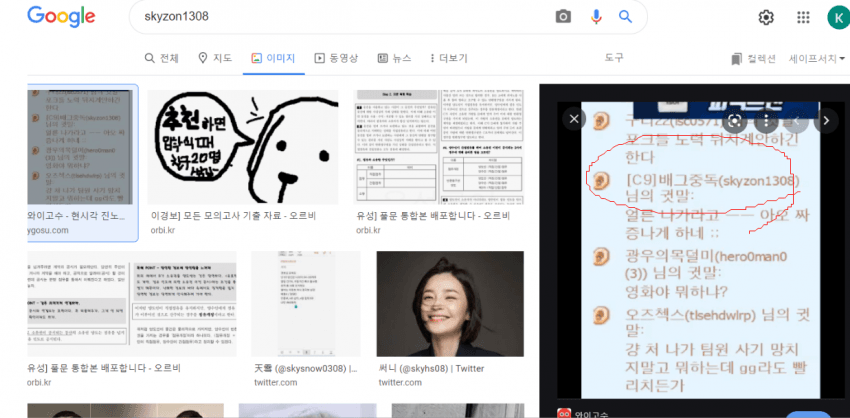Switch to 동영상 tab

click(337, 58)
